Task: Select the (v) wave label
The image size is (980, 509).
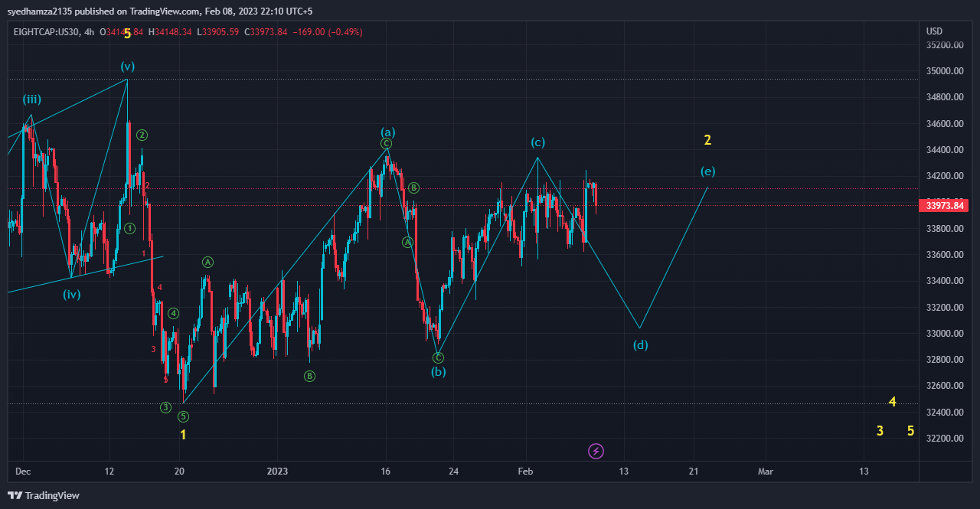Action: [127, 67]
